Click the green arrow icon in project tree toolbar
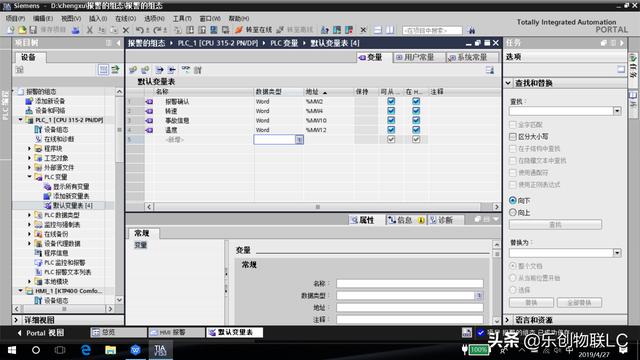640x360 pixels. point(116,70)
